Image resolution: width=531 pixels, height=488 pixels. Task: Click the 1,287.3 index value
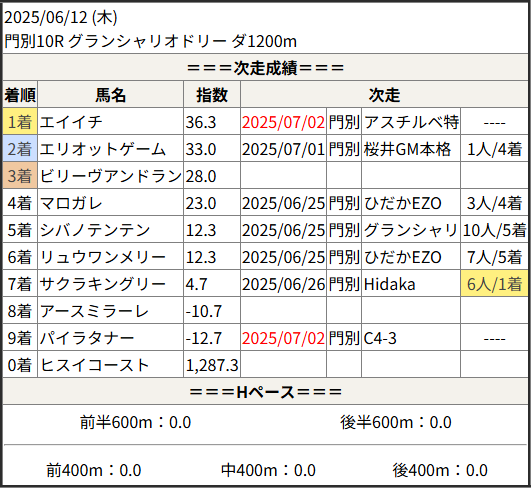212,365
